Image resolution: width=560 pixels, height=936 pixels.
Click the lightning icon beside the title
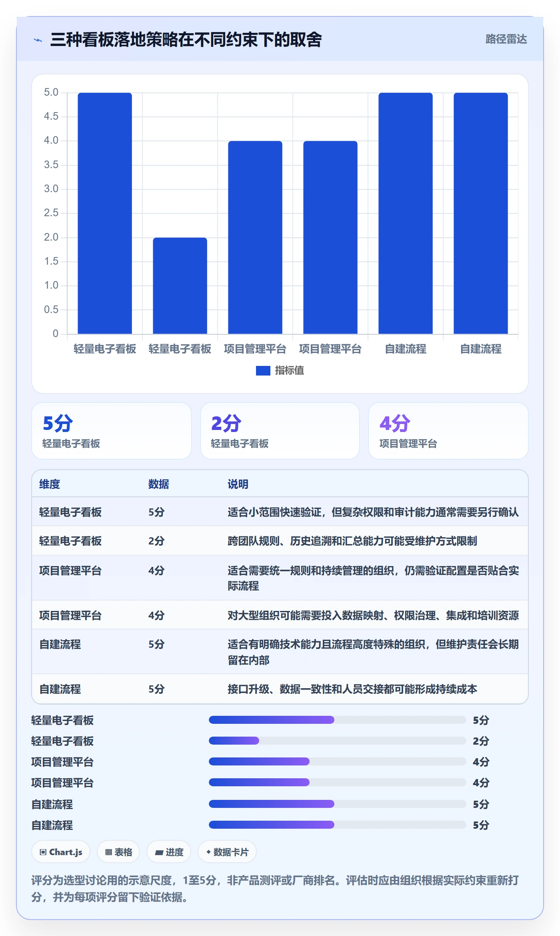click(x=38, y=40)
